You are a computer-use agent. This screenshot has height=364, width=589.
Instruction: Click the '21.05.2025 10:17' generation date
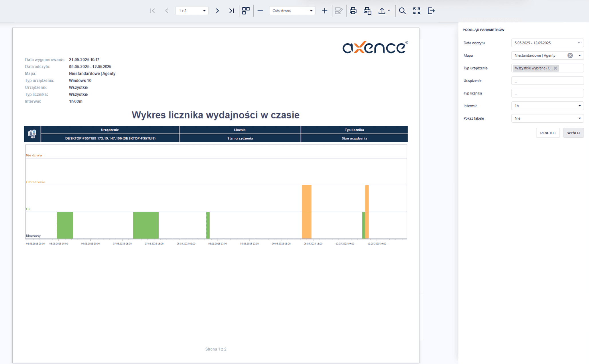[84, 60]
